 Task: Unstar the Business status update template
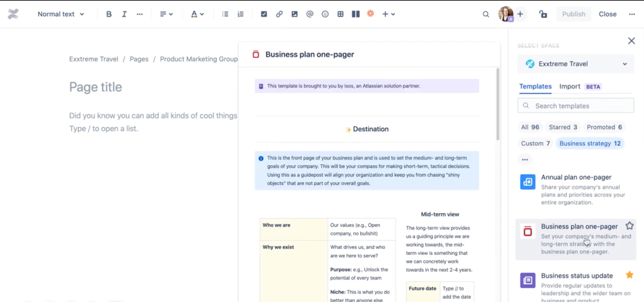[629, 274]
